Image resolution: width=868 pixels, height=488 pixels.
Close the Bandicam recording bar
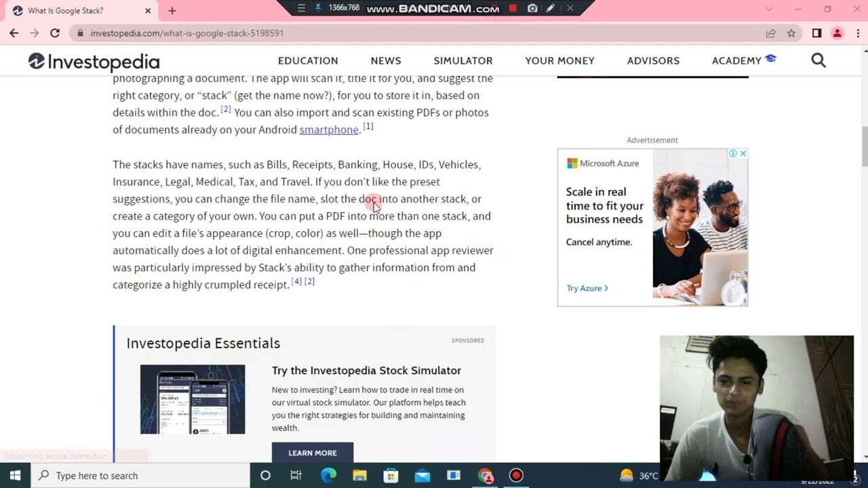pos(570,8)
